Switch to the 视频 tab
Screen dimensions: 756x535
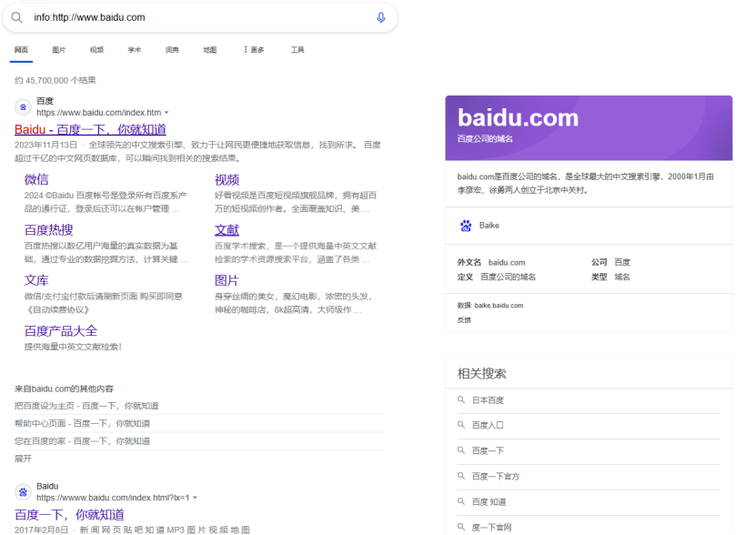(96, 50)
